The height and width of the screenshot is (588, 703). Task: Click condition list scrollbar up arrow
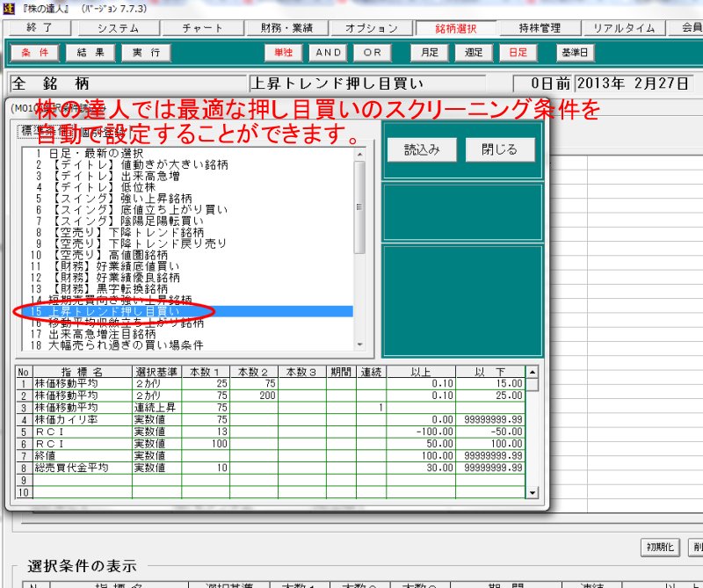pyautogui.click(x=359, y=154)
